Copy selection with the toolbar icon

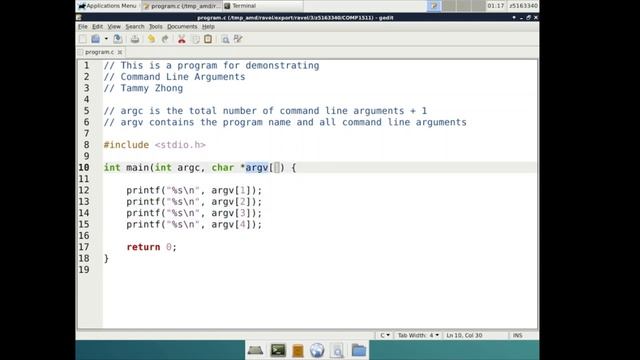point(196,39)
